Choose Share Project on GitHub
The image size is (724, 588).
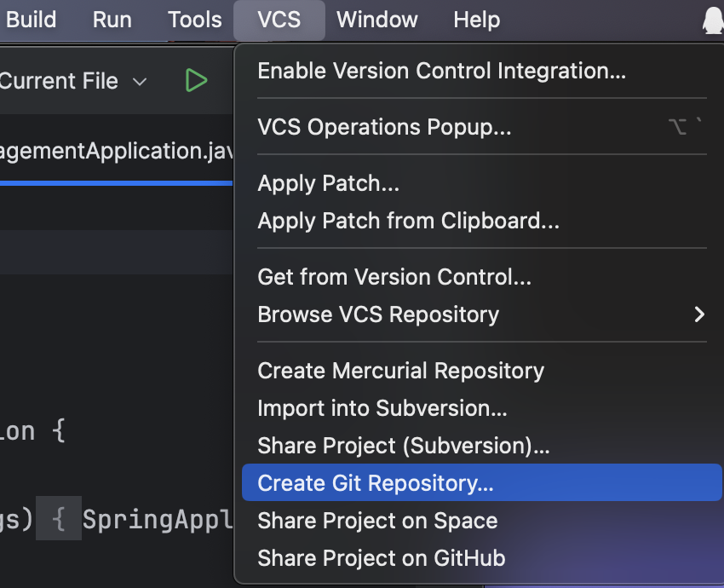[381, 558]
